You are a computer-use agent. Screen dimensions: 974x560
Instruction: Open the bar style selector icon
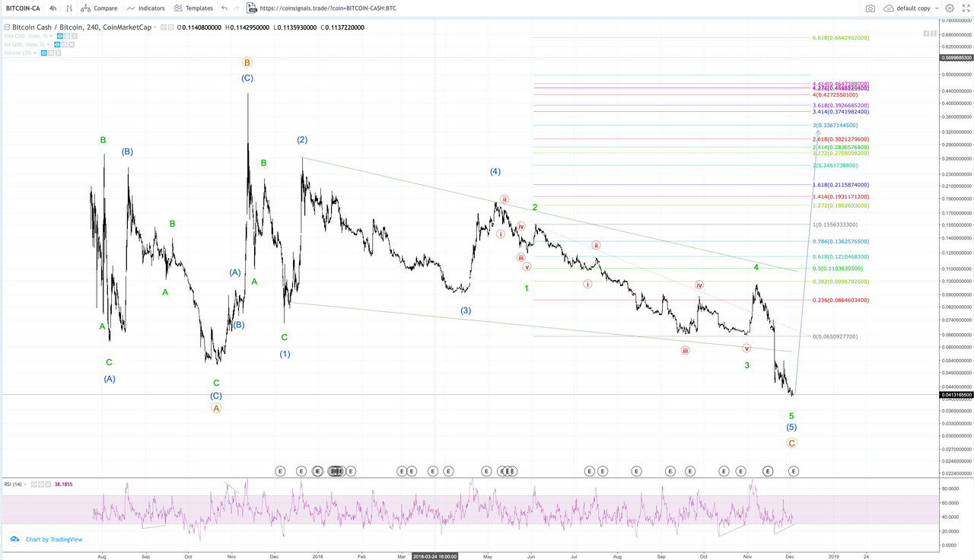click(x=69, y=8)
